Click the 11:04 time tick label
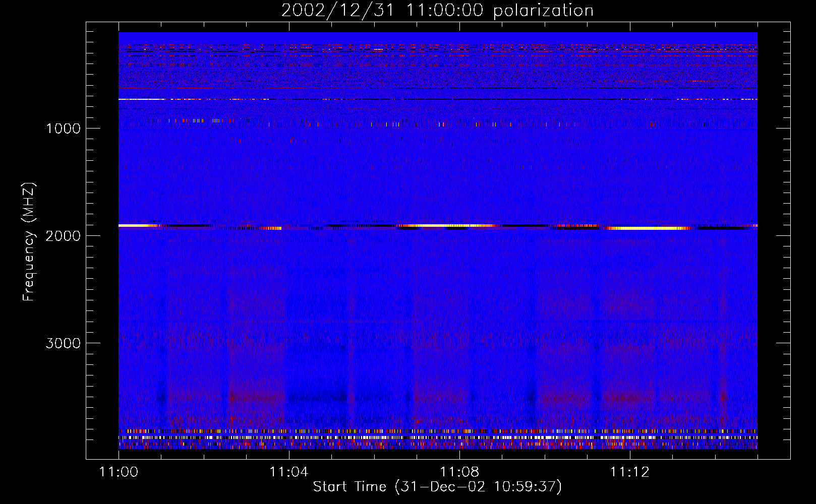This screenshot has width=816, height=504. click(289, 472)
